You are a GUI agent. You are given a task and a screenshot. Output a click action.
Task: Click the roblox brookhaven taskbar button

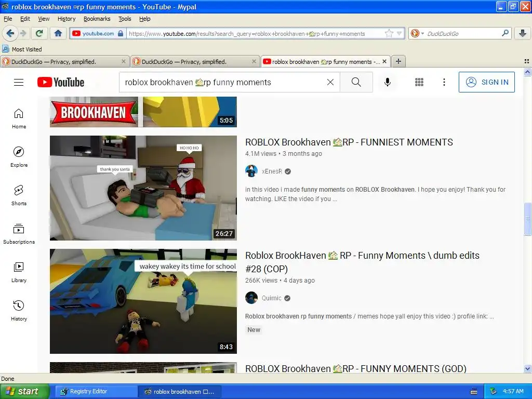click(x=179, y=392)
